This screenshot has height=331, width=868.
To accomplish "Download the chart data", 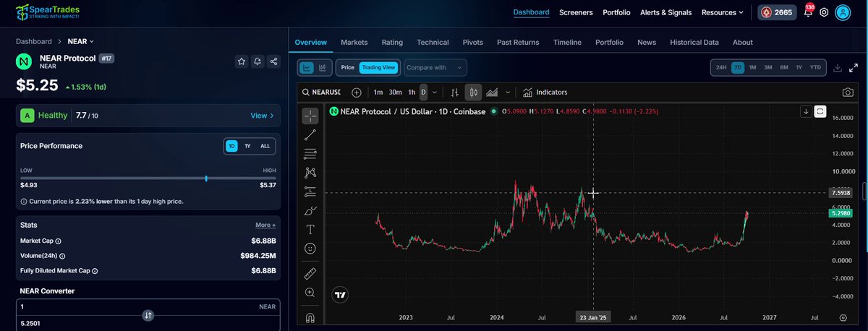I will (837, 68).
